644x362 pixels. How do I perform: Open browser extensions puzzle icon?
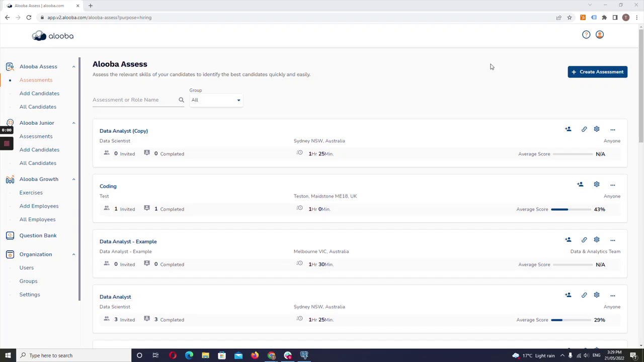[604, 18]
